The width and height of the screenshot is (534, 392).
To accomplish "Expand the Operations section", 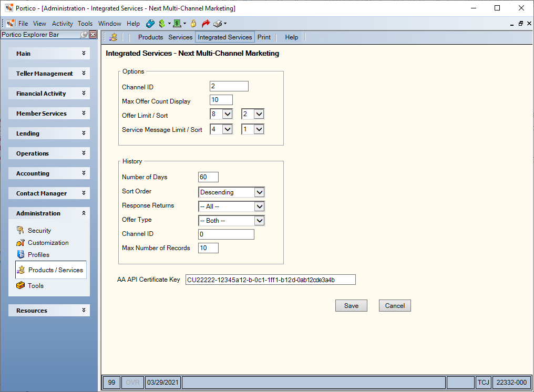I will 49,153.
